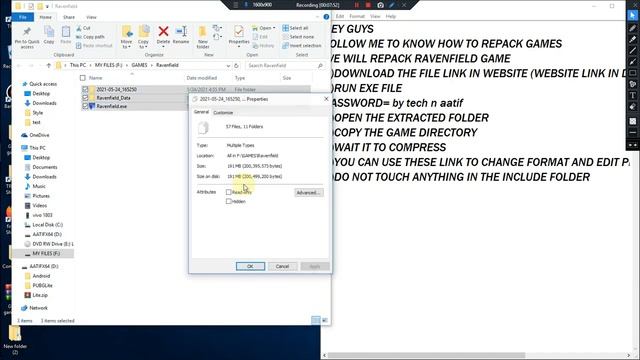
Task: Toggle checkbox for Ravenfield.exe file
Action: [85, 106]
